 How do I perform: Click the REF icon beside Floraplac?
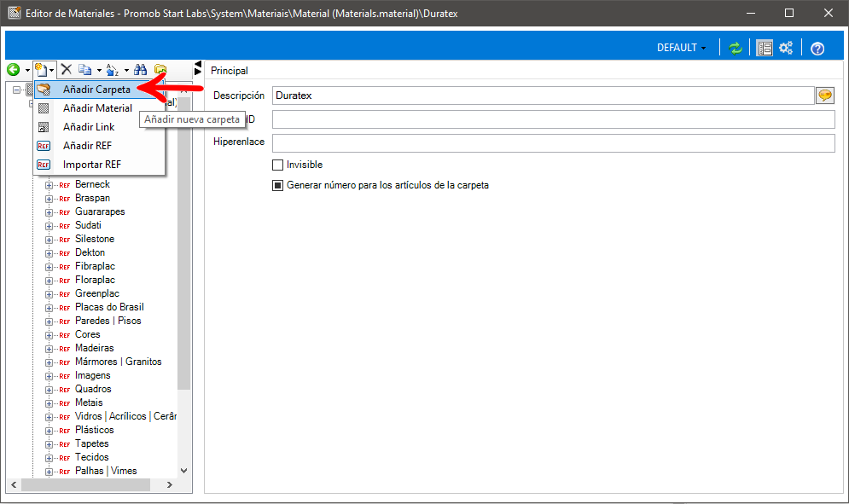(x=65, y=281)
